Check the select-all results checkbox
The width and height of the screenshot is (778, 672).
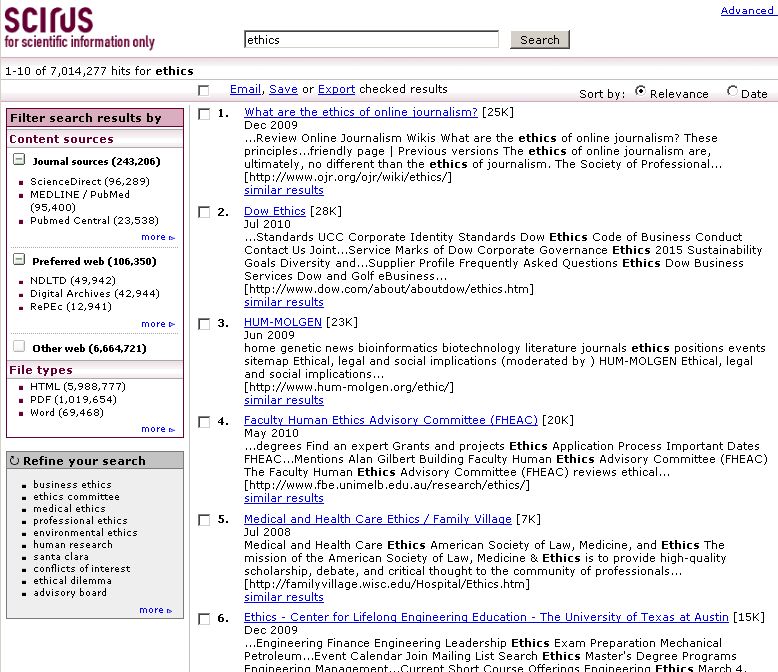coord(204,91)
